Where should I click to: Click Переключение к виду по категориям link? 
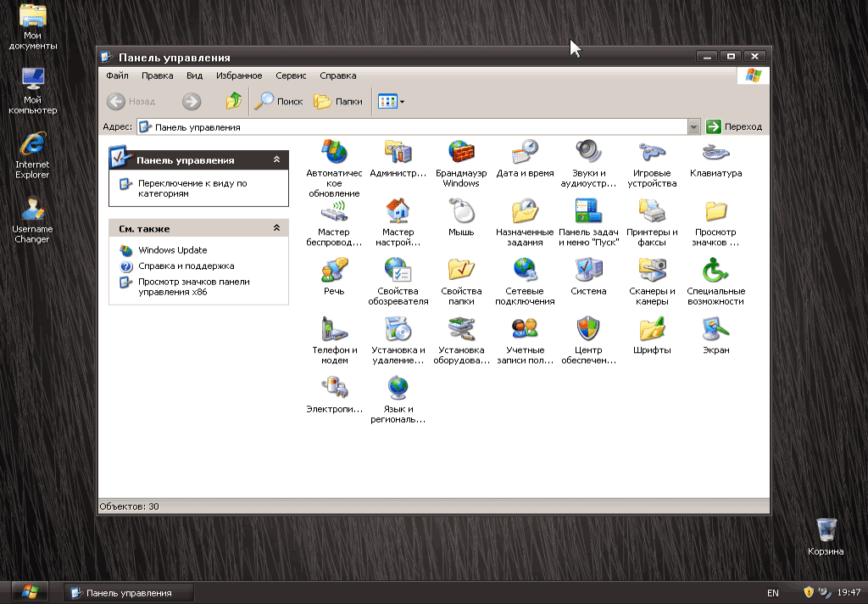[x=192, y=188]
